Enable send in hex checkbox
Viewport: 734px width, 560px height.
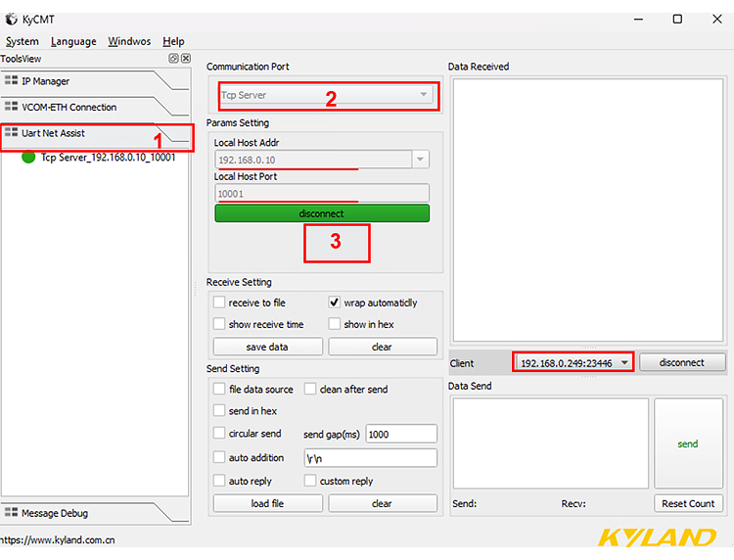pos(219,410)
